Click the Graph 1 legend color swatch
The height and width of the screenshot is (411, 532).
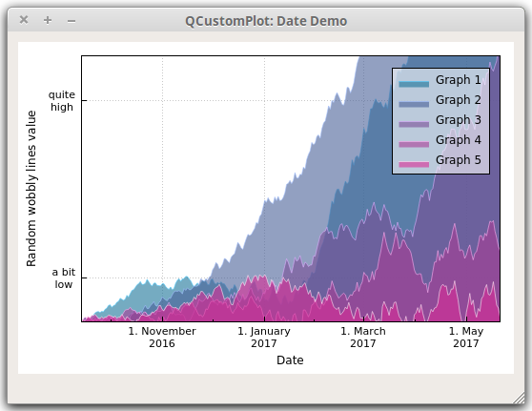tap(414, 84)
